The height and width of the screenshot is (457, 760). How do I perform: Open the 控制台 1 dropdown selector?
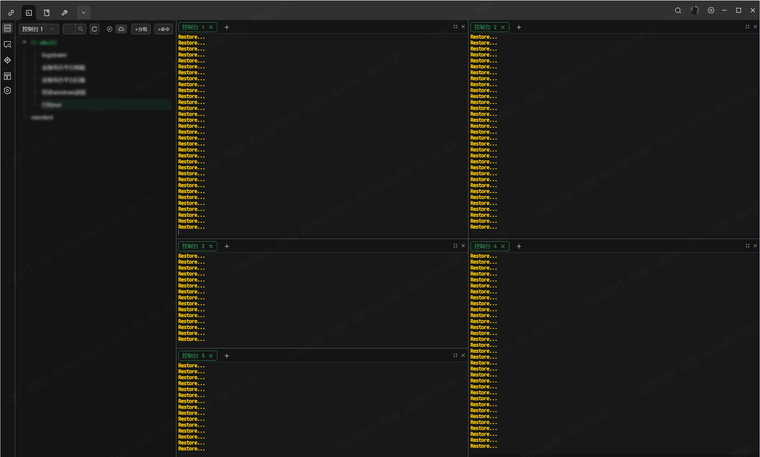click(39, 29)
